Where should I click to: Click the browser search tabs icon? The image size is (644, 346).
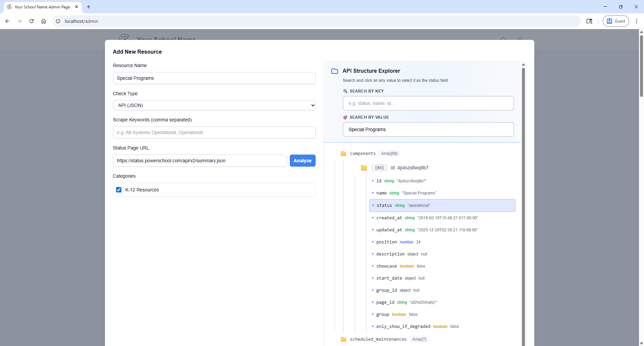pyautogui.click(x=589, y=21)
